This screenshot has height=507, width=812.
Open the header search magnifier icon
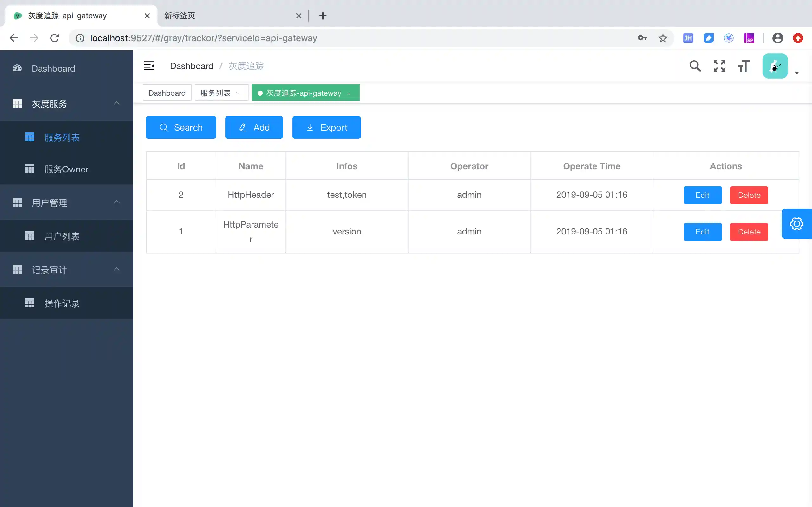[x=695, y=66]
